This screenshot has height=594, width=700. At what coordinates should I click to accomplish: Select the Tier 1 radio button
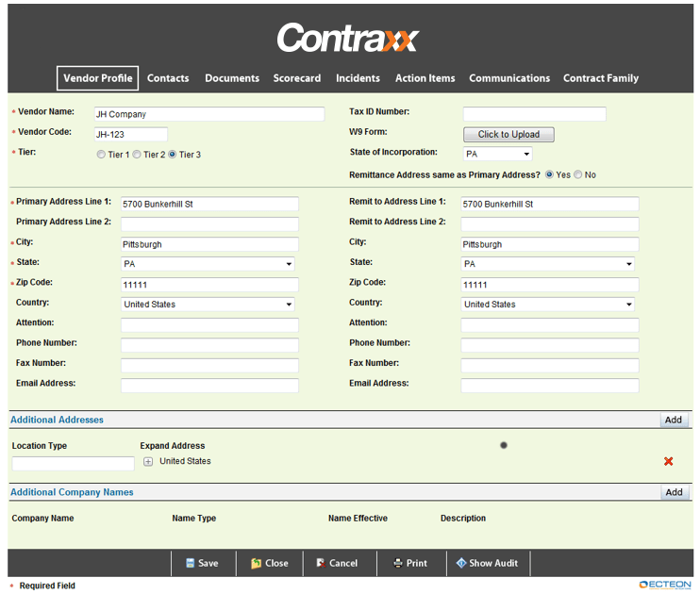point(101,155)
